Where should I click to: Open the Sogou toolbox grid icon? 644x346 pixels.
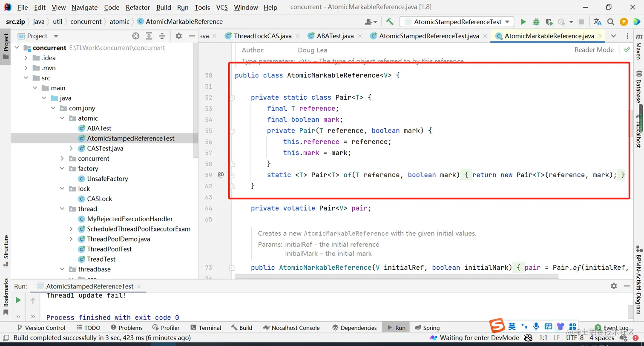[x=572, y=326]
